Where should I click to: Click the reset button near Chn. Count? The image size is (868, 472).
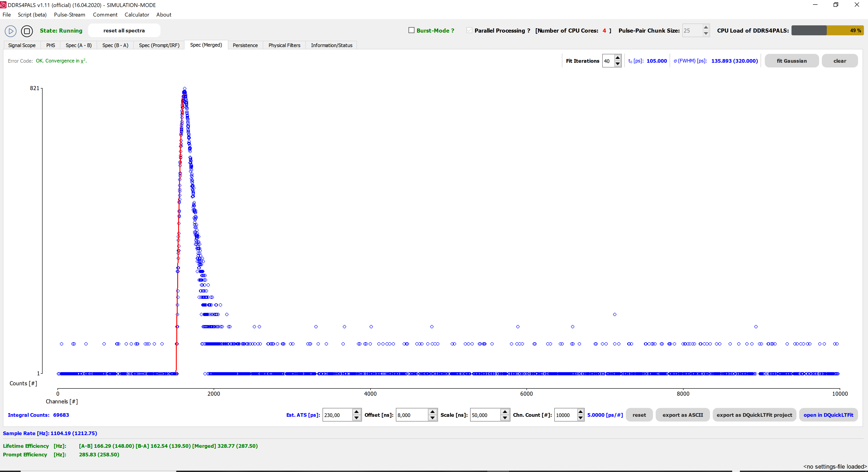(x=639, y=415)
